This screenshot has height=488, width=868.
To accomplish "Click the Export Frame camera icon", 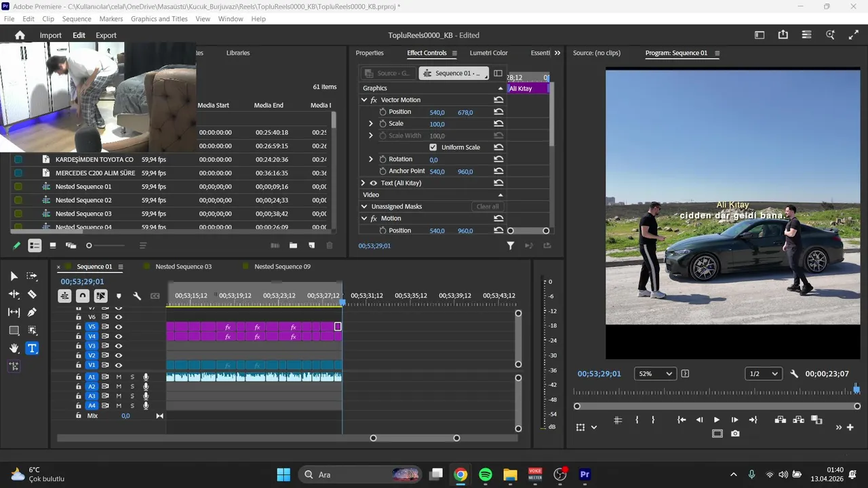I will tap(735, 434).
